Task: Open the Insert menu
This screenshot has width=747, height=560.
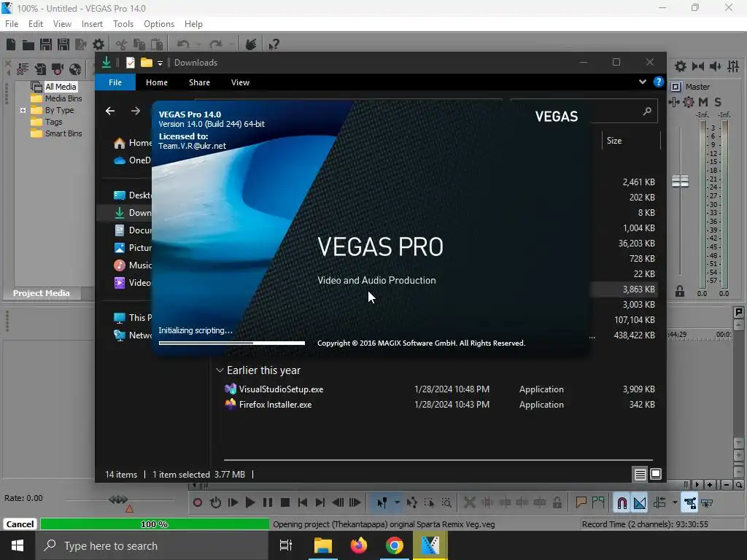Action: pyautogui.click(x=92, y=24)
